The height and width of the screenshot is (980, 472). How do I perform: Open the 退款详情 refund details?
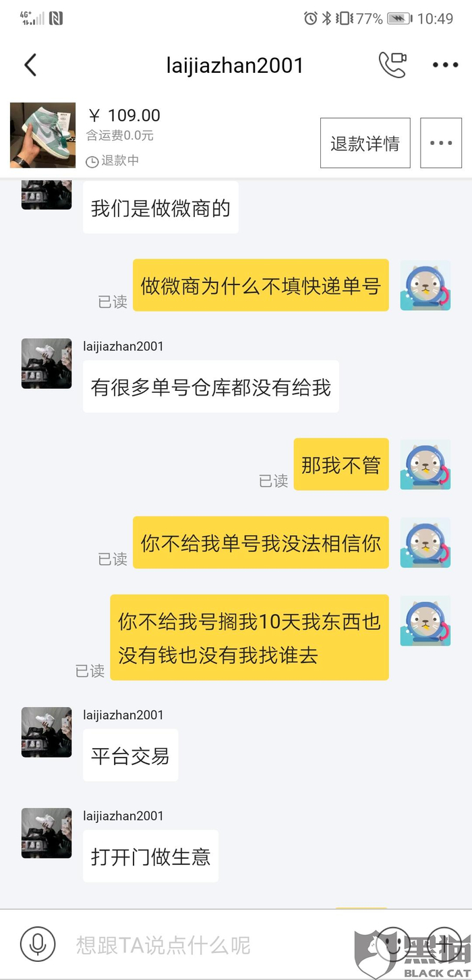click(x=365, y=143)
